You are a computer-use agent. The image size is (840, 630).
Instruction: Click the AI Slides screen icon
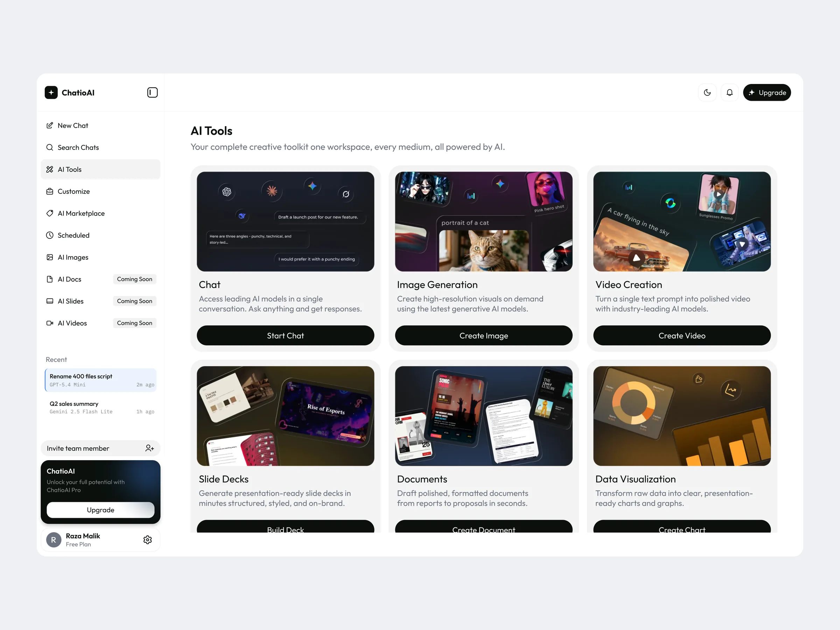(x=50, y=301)
